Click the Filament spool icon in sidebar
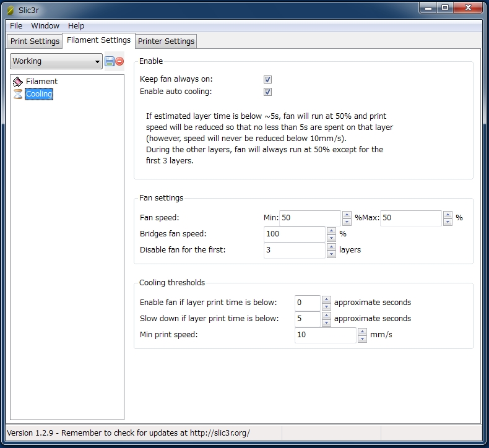 (18, 82)
